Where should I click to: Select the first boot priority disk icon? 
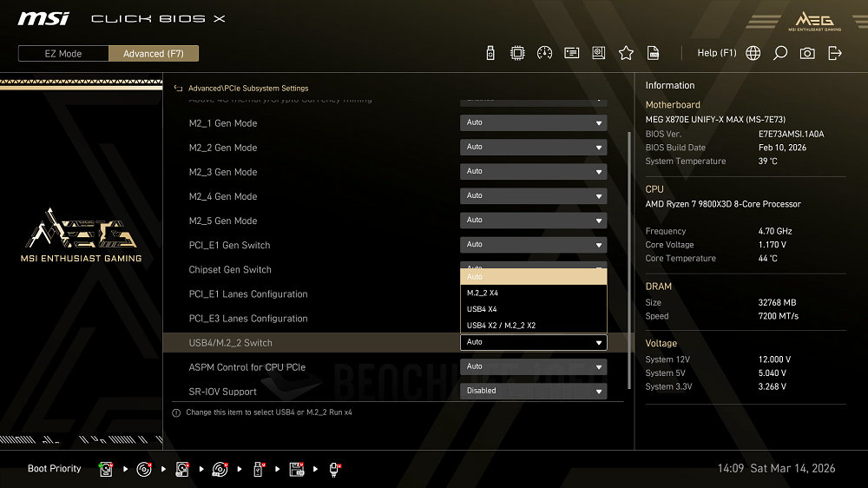click(x=106, y=469)
